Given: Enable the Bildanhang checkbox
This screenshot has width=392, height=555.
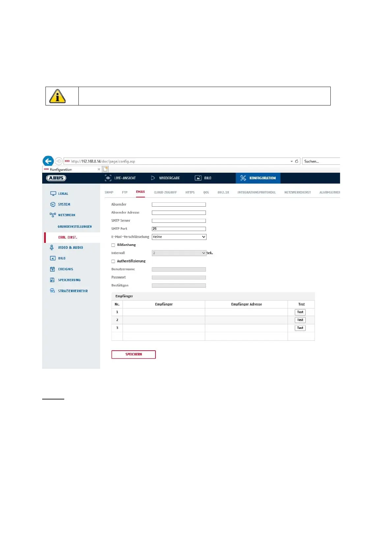Looking at the screenshot, I should (113, 245).
